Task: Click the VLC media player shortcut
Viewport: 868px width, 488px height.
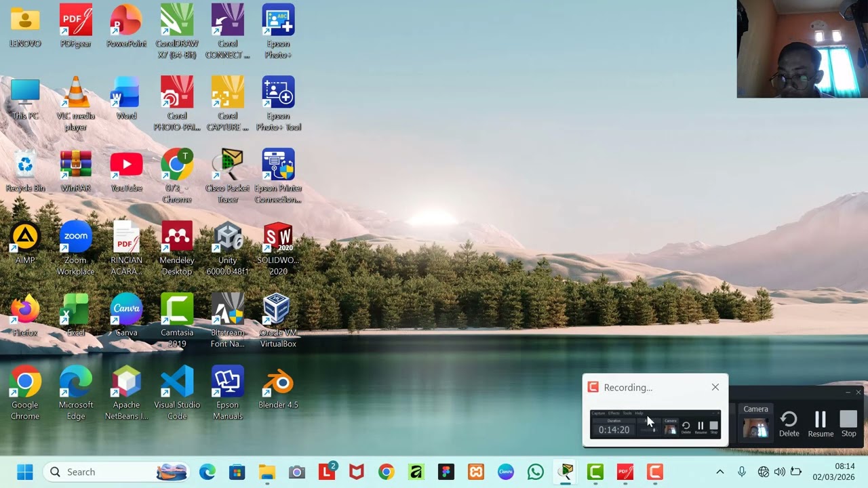Action: point(76,104)
